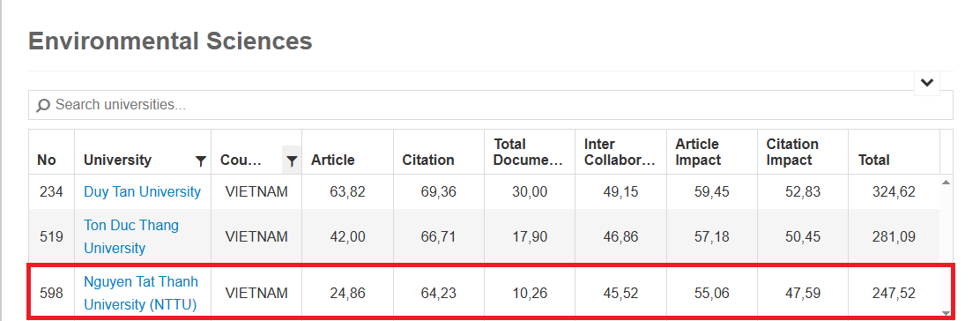Sort by the Citation column header
The width and height of the screenshot is (980, 321).
pos(428,160)
